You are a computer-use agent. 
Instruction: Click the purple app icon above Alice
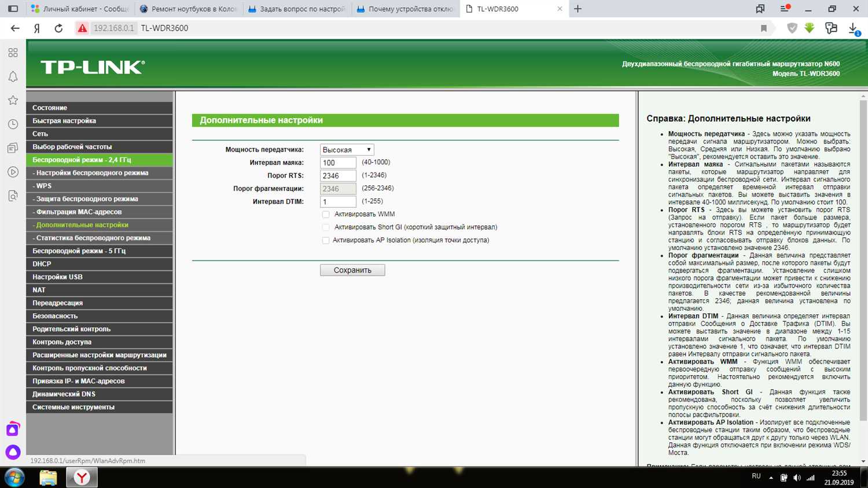click(x=13, y=430)
